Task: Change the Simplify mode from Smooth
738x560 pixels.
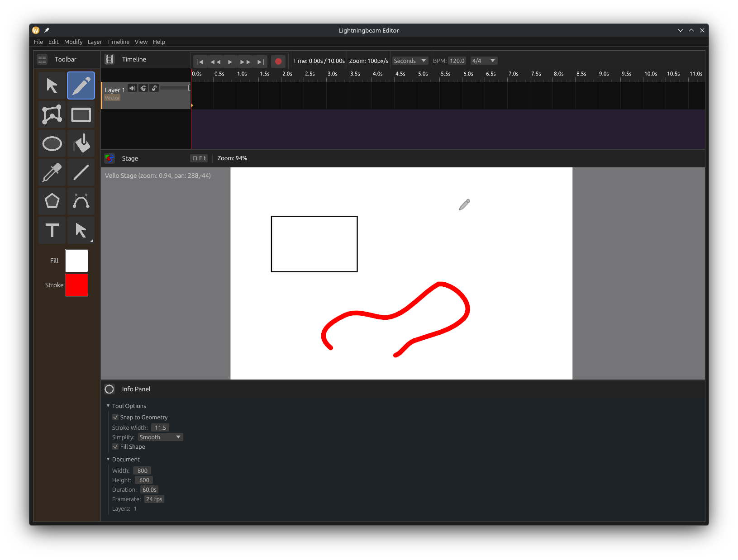Action: [x=160, y=437]
